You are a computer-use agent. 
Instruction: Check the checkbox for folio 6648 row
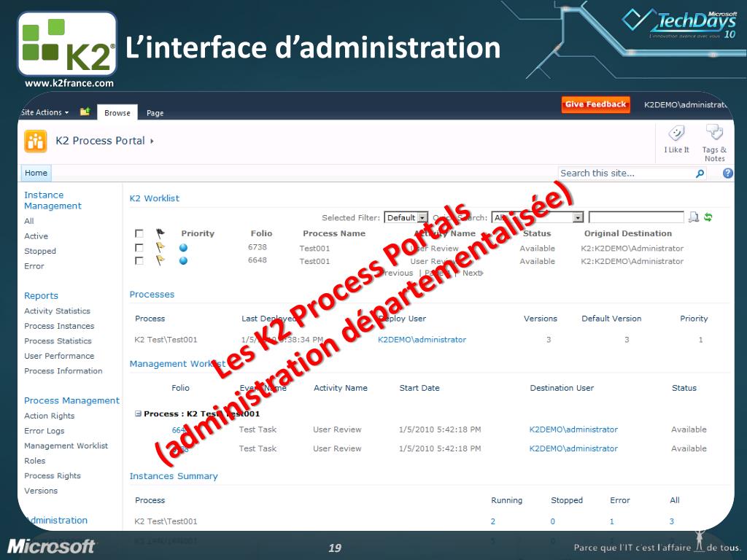pos(139,260)
